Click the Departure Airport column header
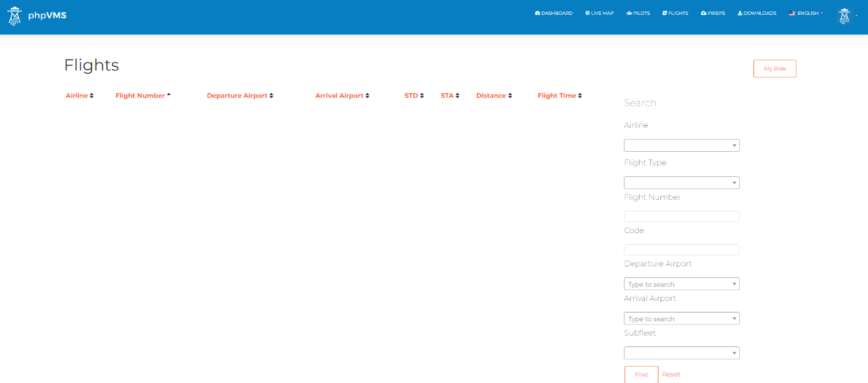The image size is (868, 383). point(237,96)
